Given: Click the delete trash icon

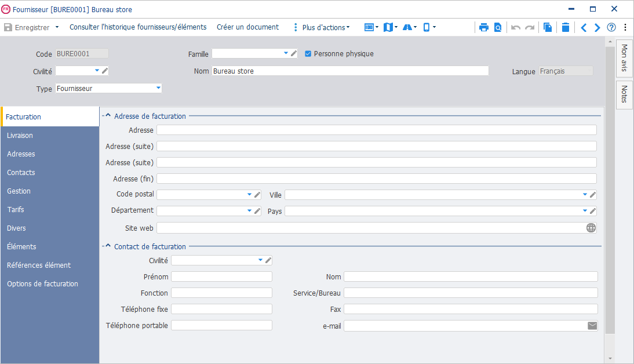Looking at the screenshot, I should pyautogui.click(x=566, y=27).
